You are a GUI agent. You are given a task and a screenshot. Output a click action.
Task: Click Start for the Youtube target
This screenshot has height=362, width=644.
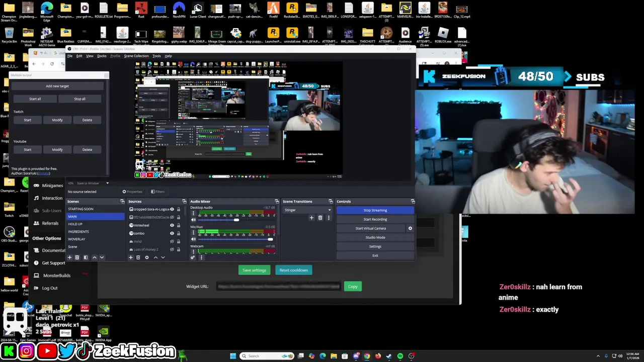click(28, 150)
